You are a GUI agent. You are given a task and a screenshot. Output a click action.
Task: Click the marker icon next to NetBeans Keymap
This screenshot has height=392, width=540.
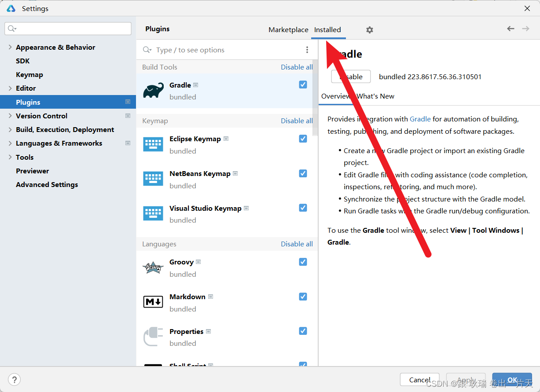click(x=235, y=173)
